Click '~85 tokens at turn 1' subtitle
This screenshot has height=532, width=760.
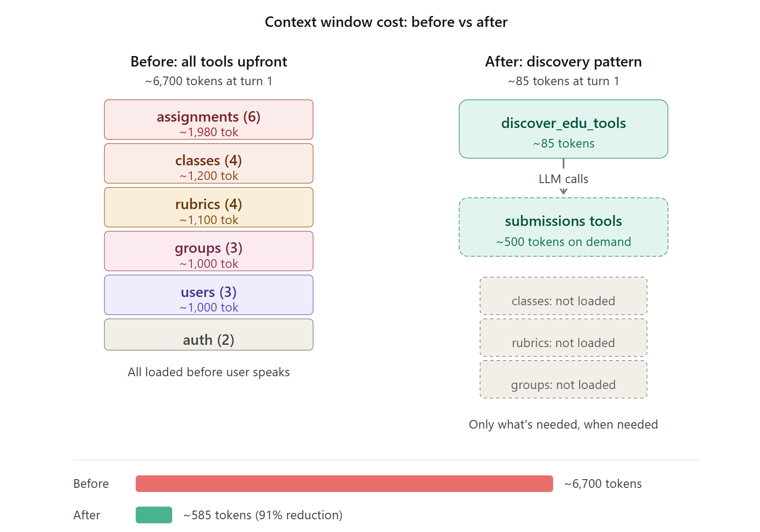coord(564,81)
